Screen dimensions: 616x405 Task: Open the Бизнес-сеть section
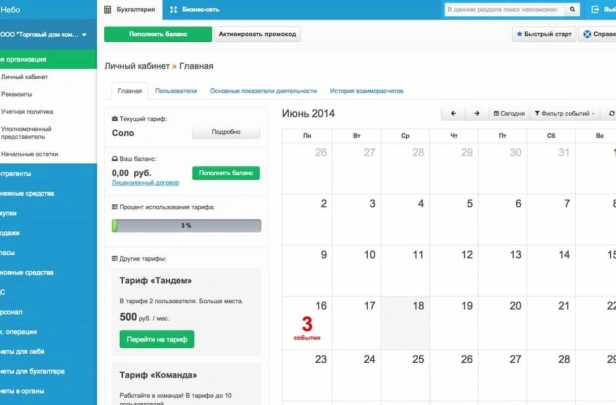pos(194,9)
